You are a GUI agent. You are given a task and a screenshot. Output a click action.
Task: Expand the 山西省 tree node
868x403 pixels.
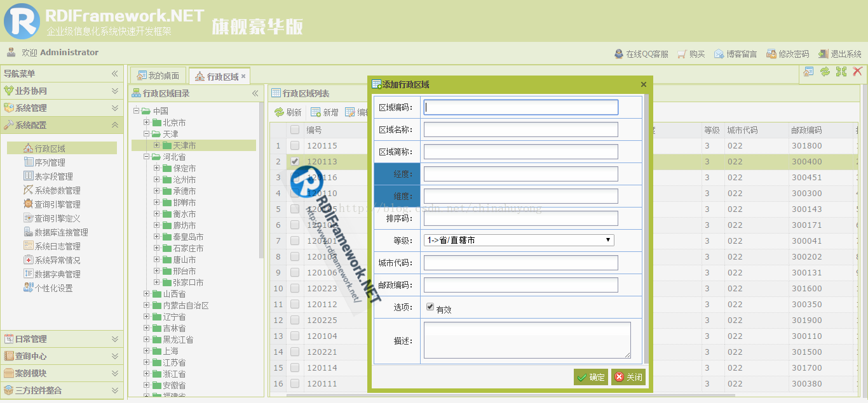pyautogui.click(x=147, y=294)
